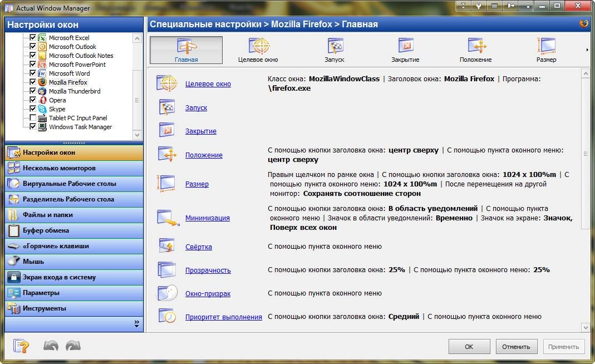Open Разделитель Рабочего стола section
The height and width of the screenshot is (364, 595).
(75, 199)
